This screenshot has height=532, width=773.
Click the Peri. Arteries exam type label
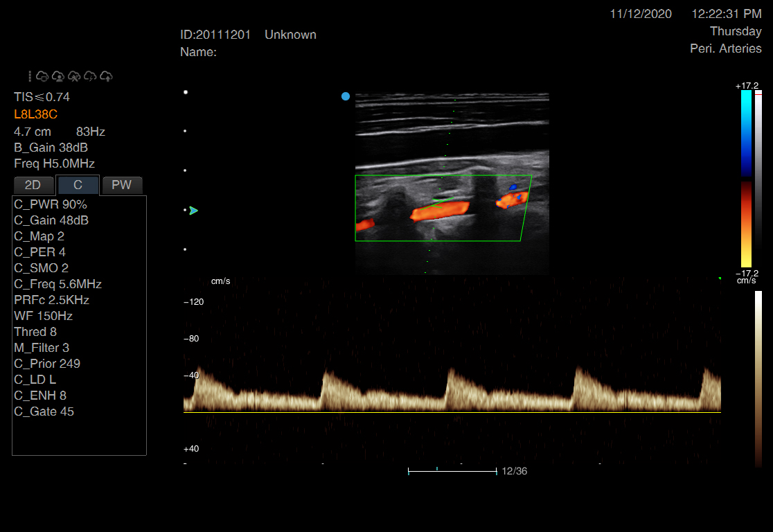[x=725, y=48]
